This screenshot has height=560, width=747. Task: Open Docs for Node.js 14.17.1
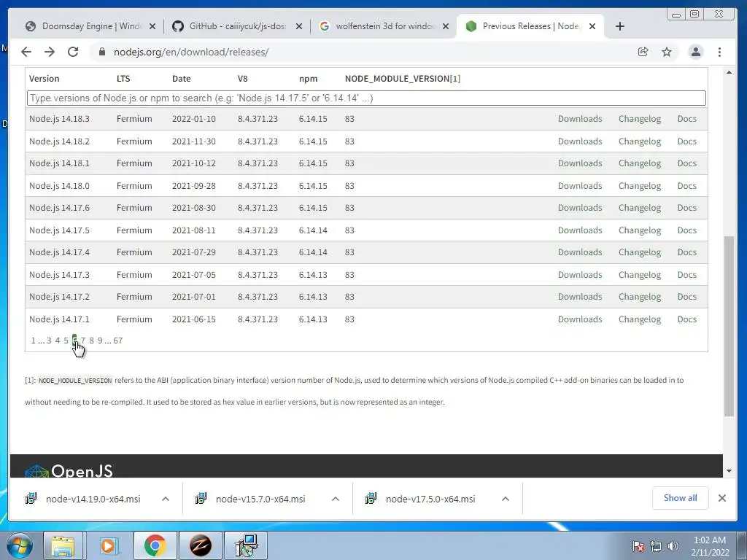tap(686, 319)
